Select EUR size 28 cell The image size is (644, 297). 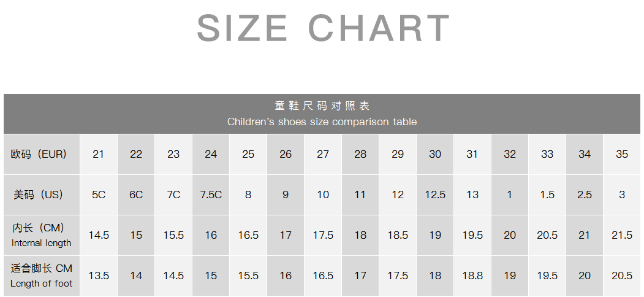tap(360, 154)
